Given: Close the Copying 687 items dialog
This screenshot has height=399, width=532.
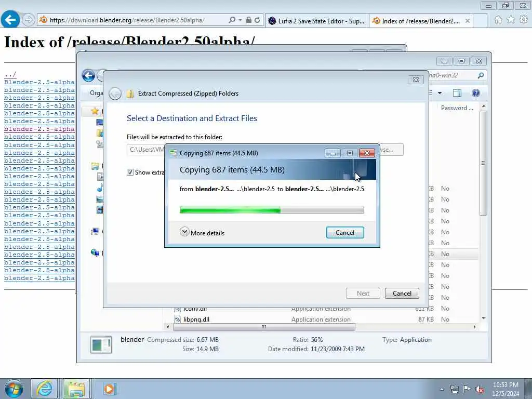Looking at the screenshot, I should click(367, 153).
